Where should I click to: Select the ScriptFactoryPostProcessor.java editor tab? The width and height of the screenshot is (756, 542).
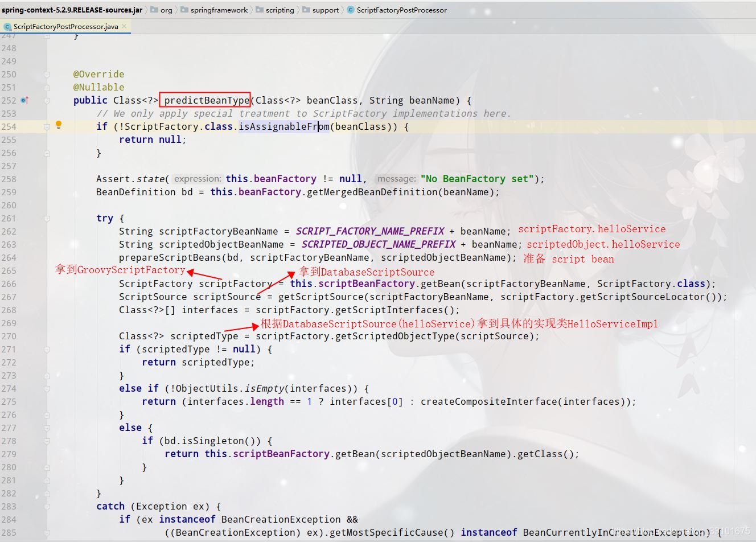pos(65,27)
